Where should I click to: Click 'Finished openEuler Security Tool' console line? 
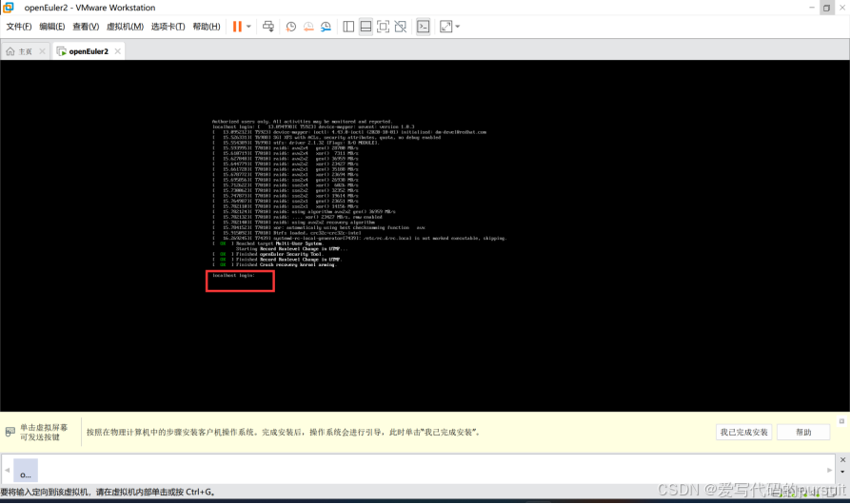267,254
